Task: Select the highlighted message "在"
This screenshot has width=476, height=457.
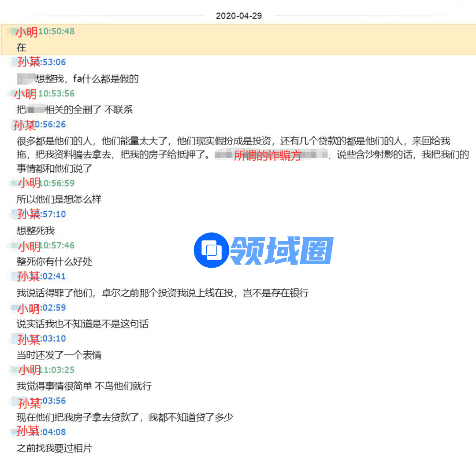Action: 22,47
